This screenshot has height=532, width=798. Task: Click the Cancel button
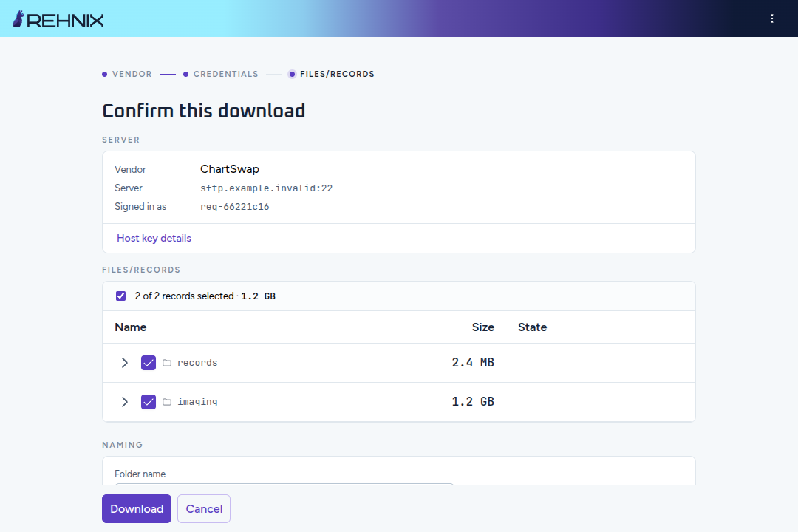(x=204, y=508)
